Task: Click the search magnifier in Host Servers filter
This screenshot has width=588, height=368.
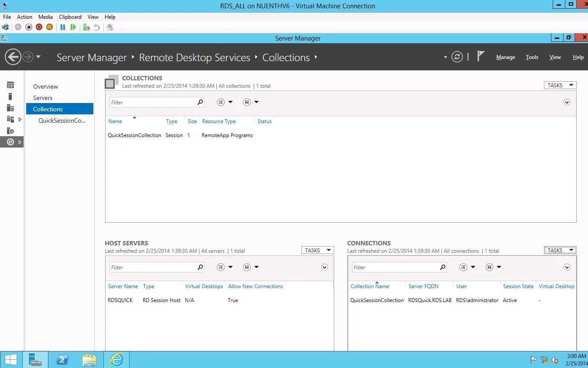Action: click(200, 267)
